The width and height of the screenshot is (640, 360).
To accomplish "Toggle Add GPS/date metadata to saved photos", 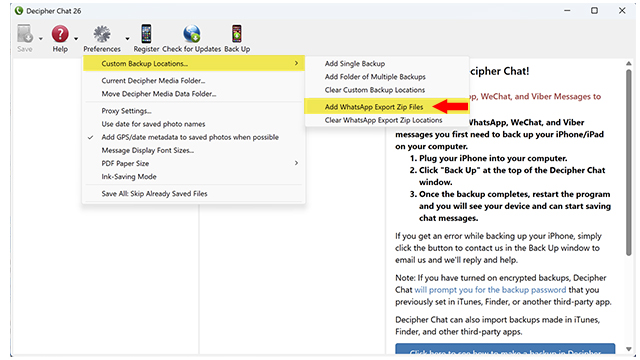I will 193,137.
